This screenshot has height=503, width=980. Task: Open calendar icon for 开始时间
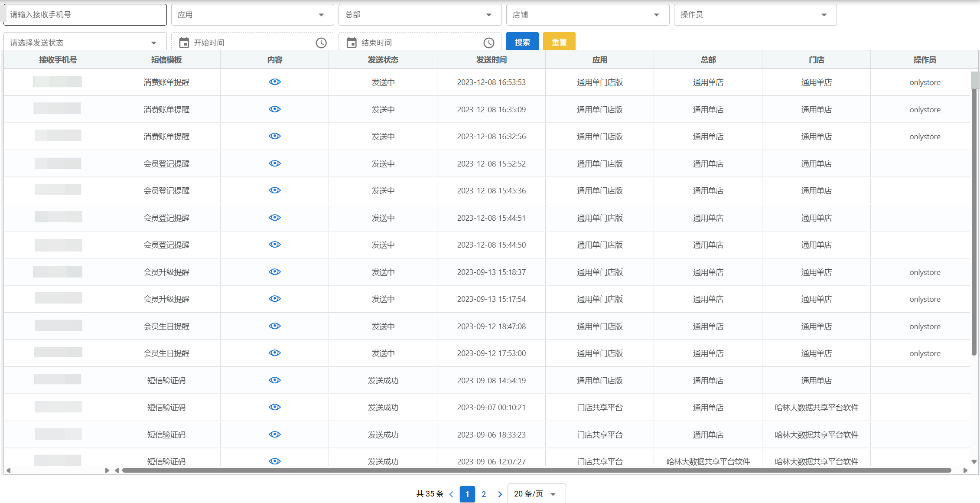tap(184, 42)
